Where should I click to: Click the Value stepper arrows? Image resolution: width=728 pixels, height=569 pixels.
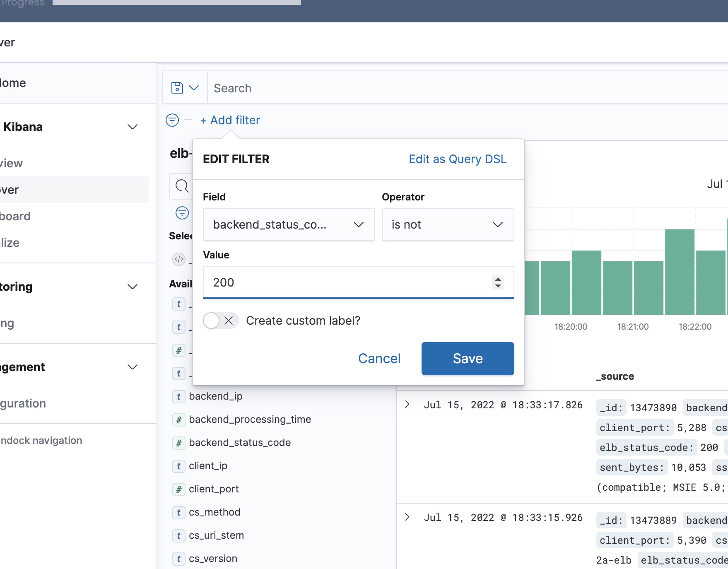click(x=498, y=282)
